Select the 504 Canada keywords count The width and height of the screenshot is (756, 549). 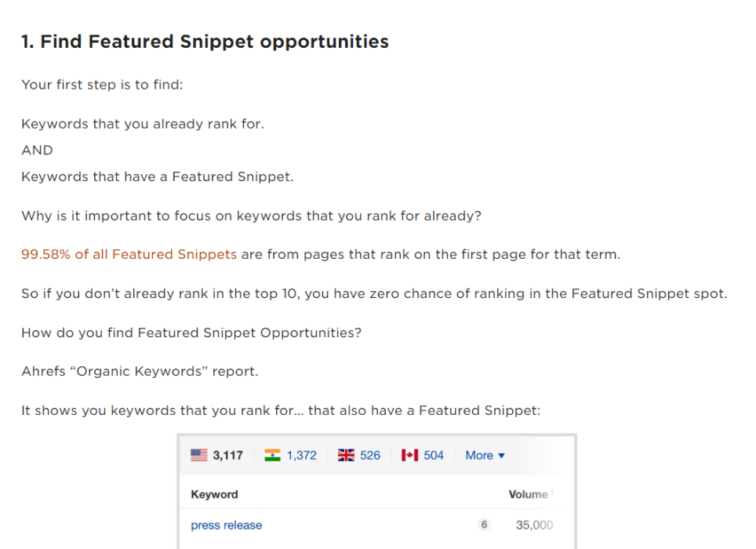(x=434, y=455)
